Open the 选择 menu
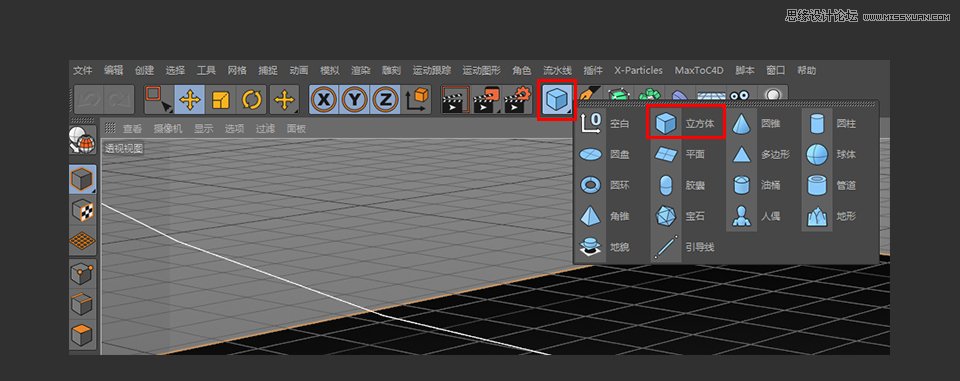 pos(175,70)
